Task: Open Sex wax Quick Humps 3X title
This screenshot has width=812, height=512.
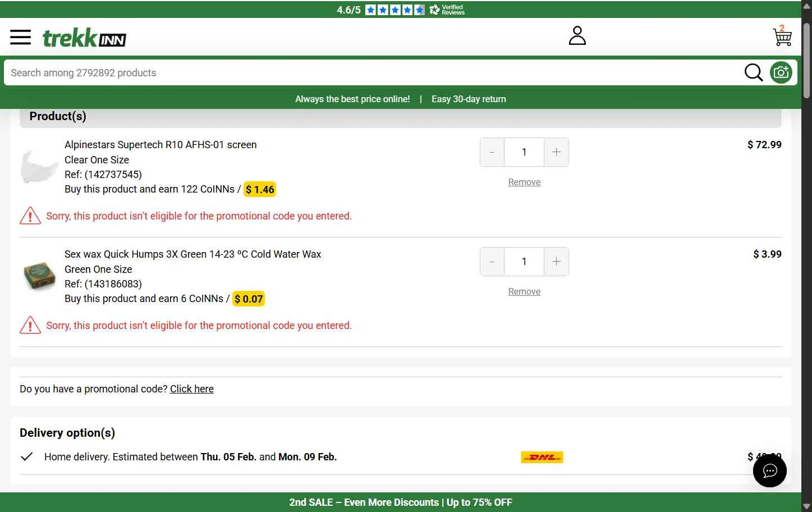Action: 192,254
